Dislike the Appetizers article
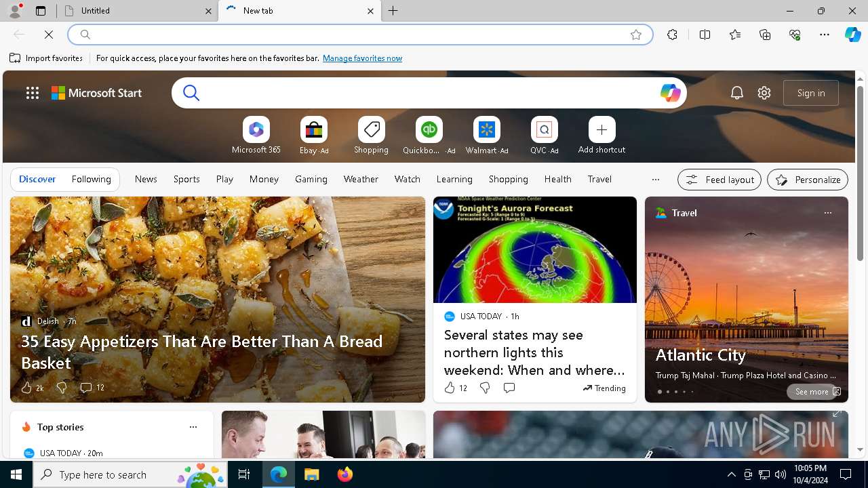The height and width of the screenshot is (488, 868). click(62, 388)
